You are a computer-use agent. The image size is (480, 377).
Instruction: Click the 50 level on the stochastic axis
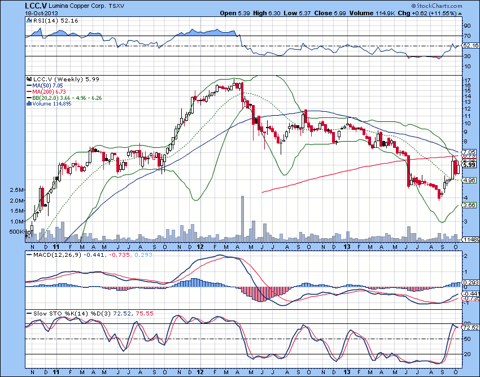[x=467, y=339]
